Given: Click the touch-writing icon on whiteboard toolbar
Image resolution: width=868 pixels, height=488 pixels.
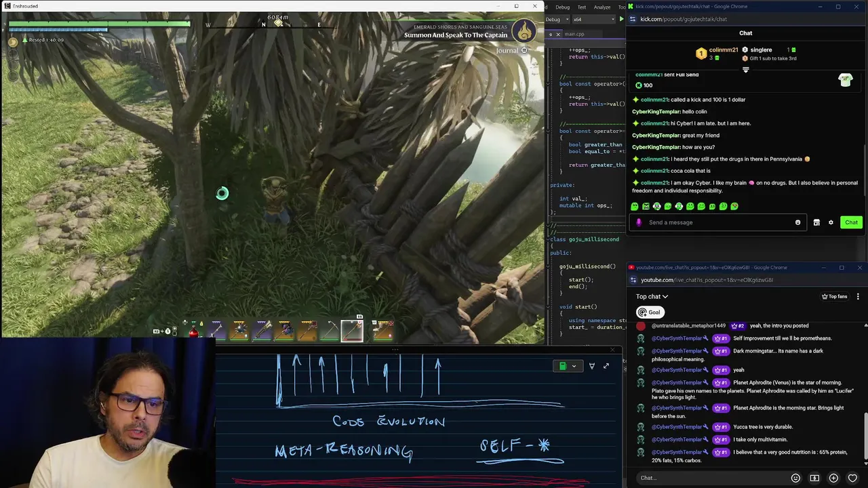Looking at the screenshot, I should 591,366.
